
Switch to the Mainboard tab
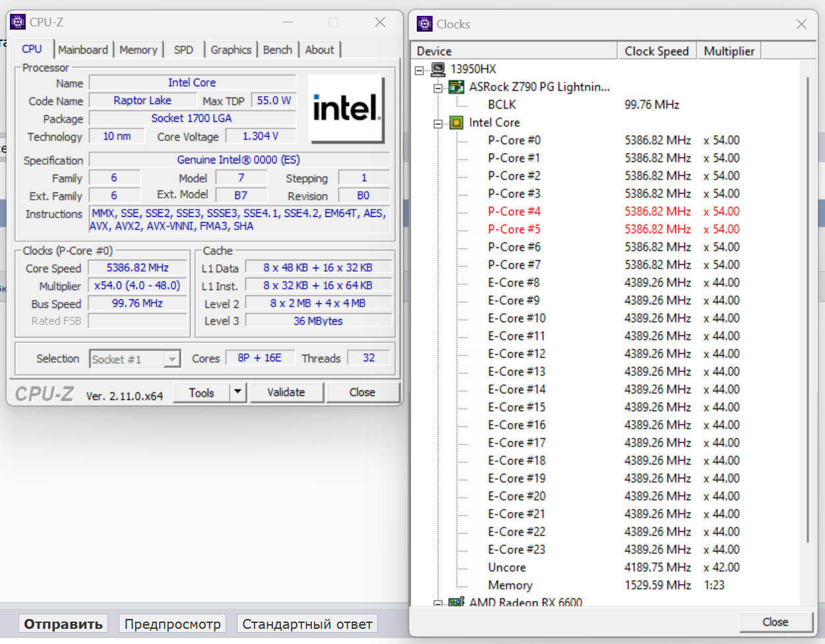tap(83, 49)
